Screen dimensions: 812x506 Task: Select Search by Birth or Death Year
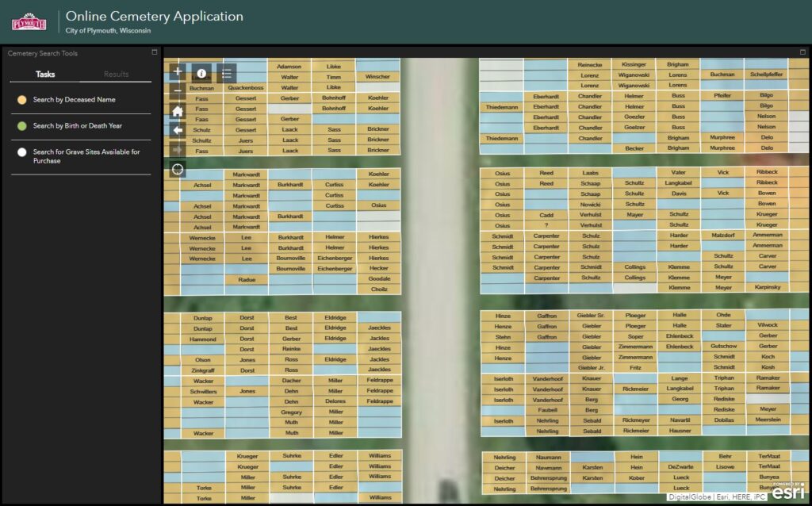tap(77, 125)
